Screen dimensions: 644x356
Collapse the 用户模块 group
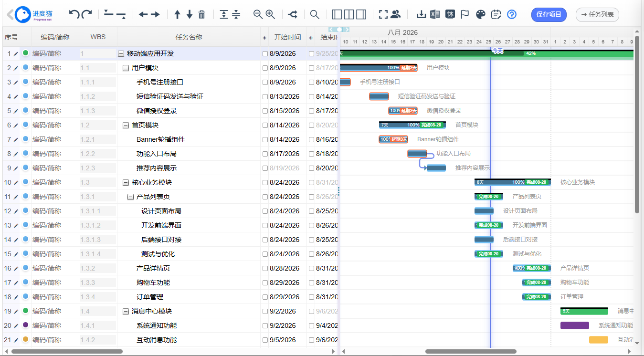point(126,68)
